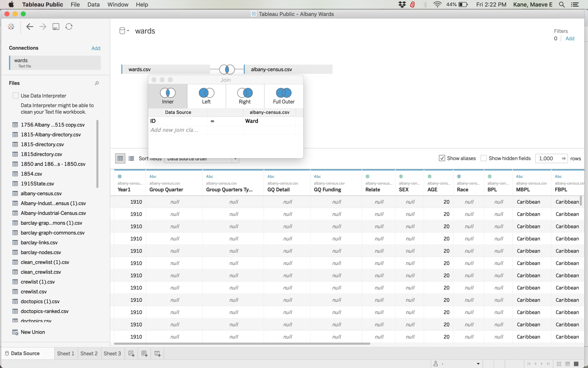The image size is (588, 368).
Task: Open the wards data source dropdown arrow
Action: click(x=128, y=31)
